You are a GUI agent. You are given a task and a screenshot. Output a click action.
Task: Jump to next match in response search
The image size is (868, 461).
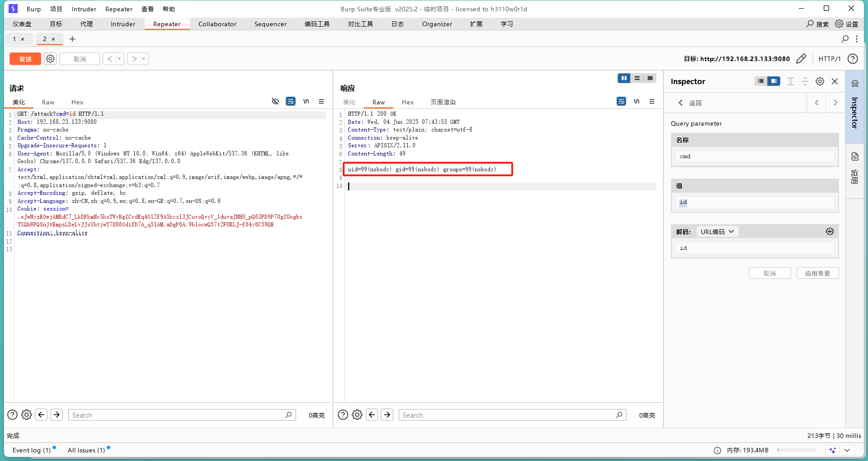tap(387, 414)
